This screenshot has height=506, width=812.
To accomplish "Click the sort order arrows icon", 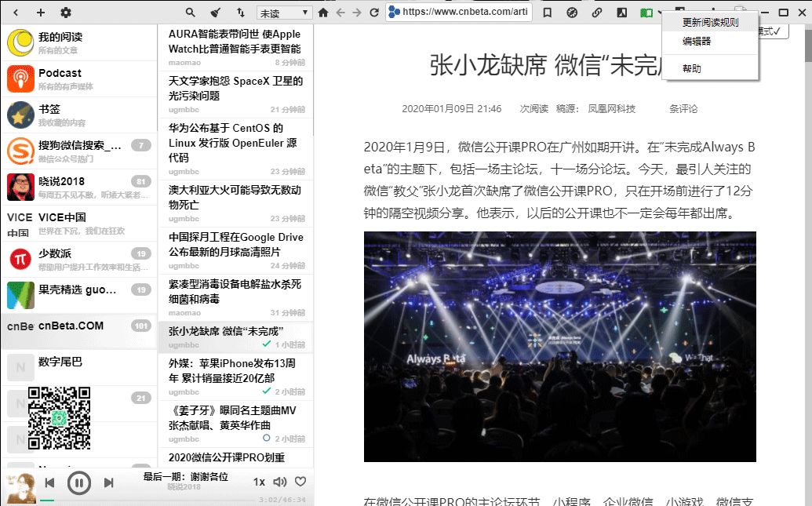I will [239, 13].
